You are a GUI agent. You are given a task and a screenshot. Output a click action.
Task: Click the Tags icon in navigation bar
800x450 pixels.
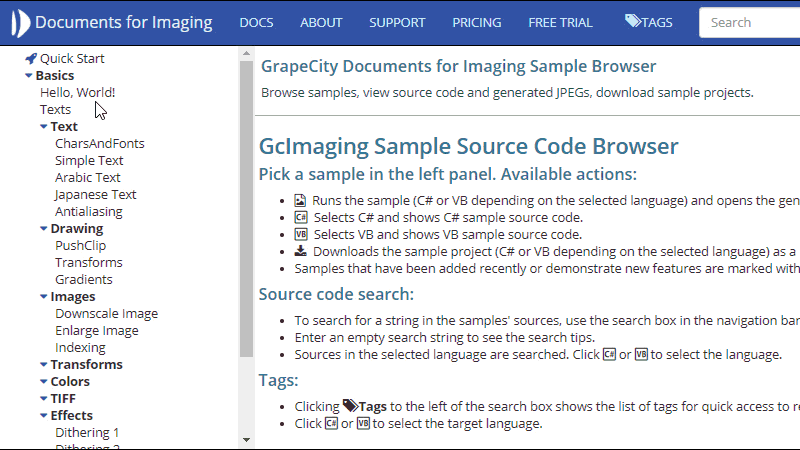(x=632, y=22)
